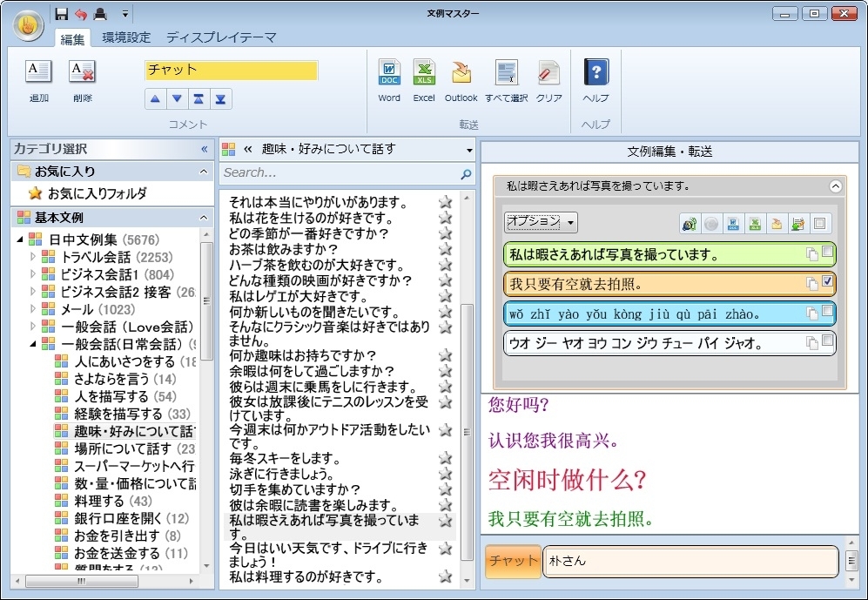Screen dimensions: 868x600
Task: Click the square frame icon in example toolbar
Action: tap(820, 224)
